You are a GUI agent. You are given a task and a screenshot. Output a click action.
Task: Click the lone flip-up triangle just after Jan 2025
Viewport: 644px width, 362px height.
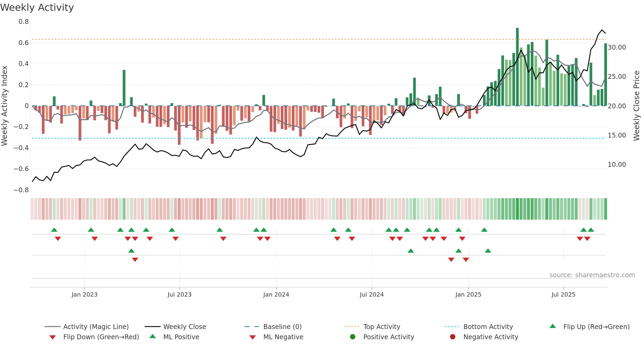484,230
